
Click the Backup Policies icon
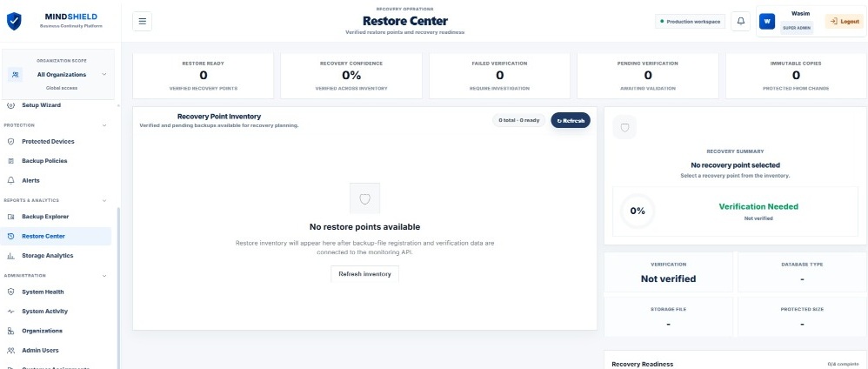tap(10, 161)
